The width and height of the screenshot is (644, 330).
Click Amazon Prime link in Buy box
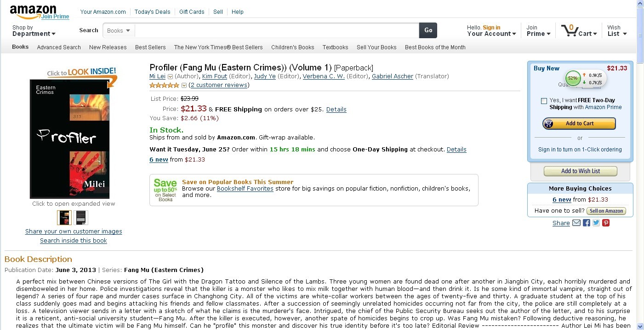[603, 107]
